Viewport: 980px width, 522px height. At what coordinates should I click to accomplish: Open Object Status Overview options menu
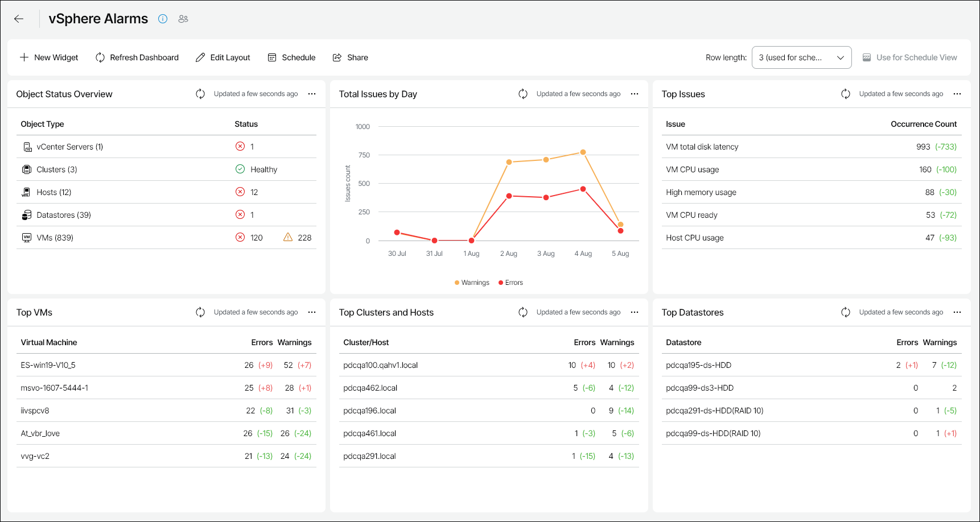[x=312, y=94]
